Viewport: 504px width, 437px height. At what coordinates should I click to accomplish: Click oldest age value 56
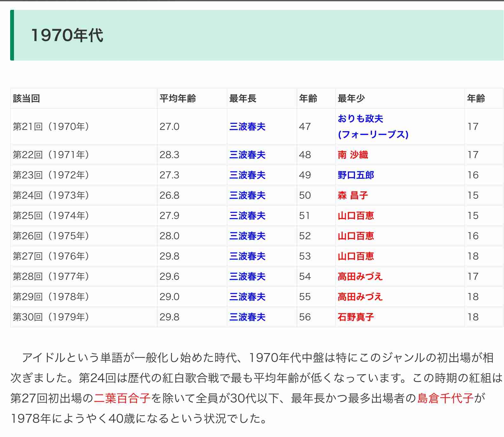coord(305,317)
